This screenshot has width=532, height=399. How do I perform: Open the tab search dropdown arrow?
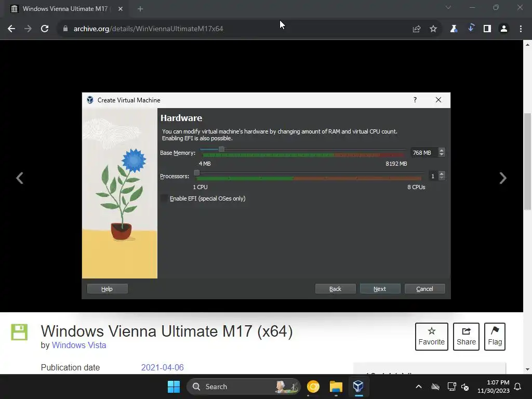tap(448, 7)
